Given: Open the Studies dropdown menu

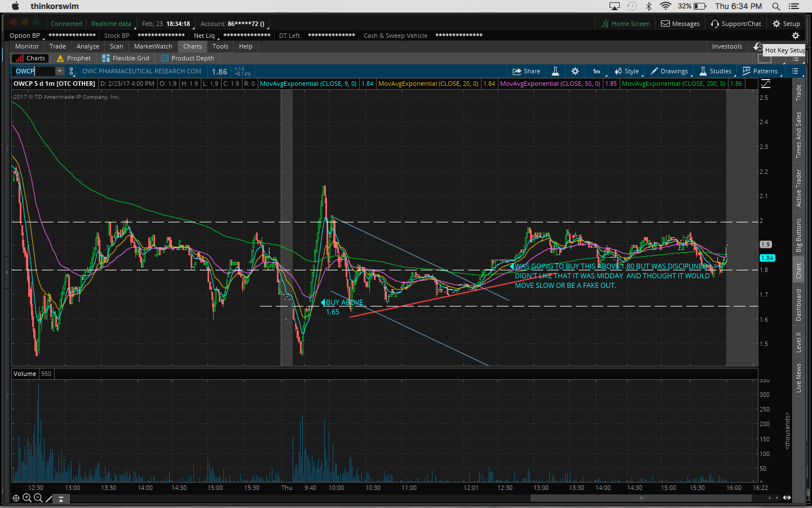Looking at the screenshot, I should (x=715, y=71).
